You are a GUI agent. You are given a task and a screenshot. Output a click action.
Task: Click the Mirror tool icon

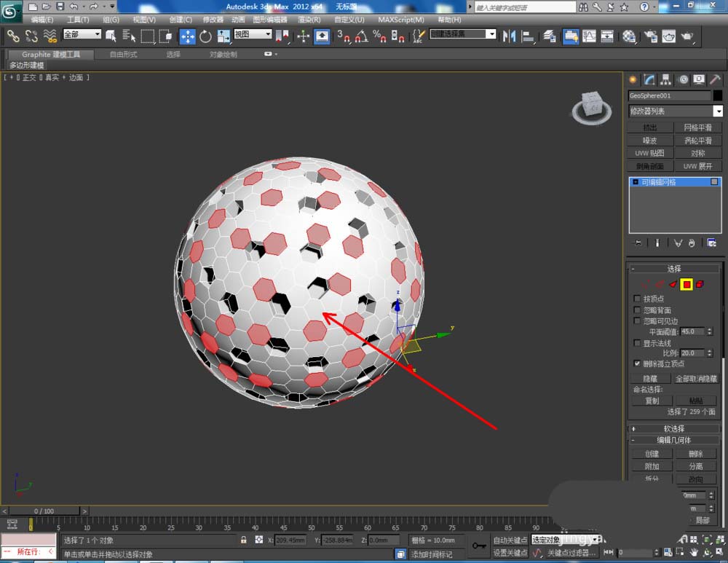(510, 36)
